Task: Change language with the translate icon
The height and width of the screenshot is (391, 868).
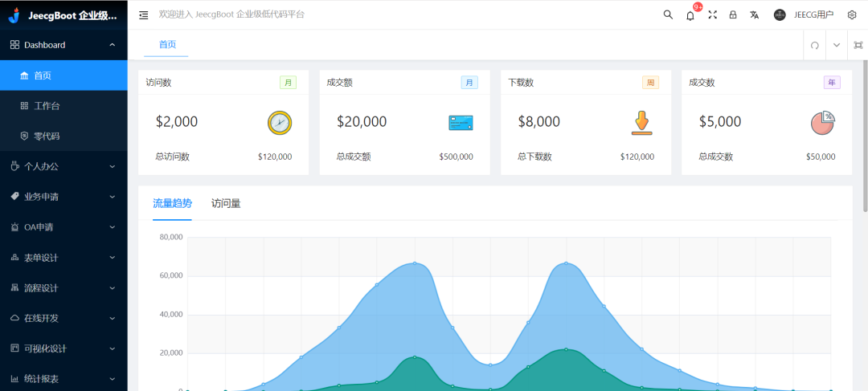Action: coord(754,14)
